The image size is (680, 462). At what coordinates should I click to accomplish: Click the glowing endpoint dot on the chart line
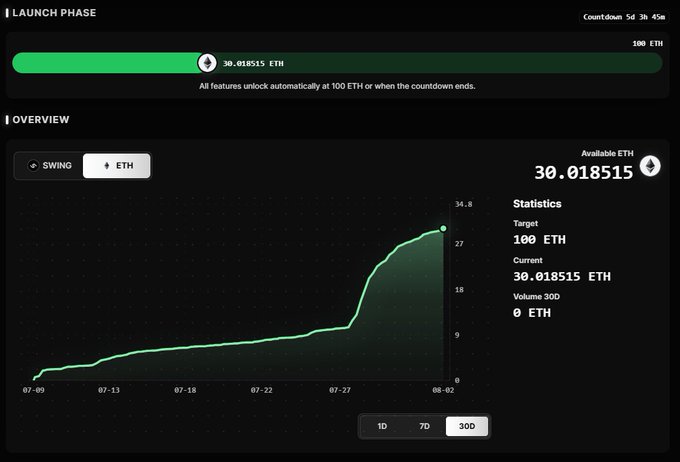(443, 229)
